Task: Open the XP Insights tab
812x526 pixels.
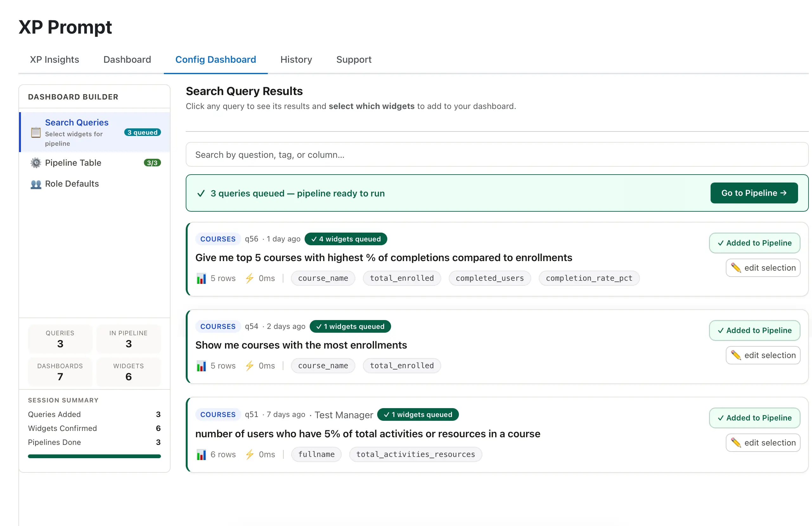Action: pyautogui.click(x=55, y=59)
